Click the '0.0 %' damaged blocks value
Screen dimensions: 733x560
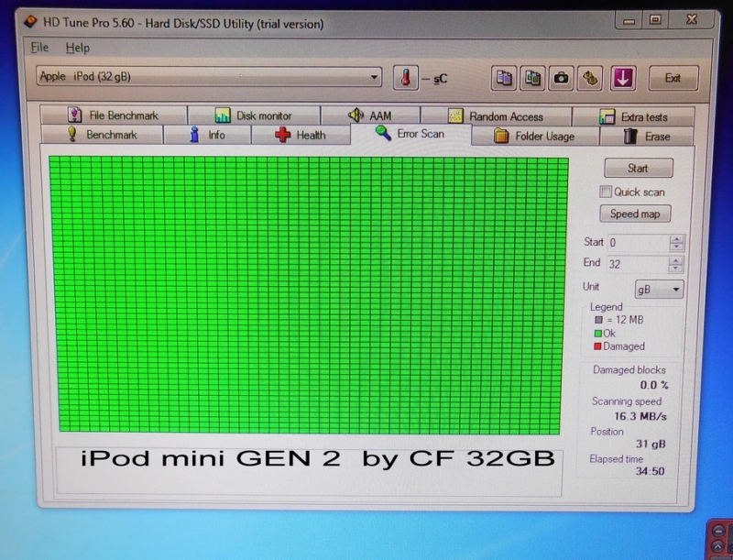click(x=654, y=385)
